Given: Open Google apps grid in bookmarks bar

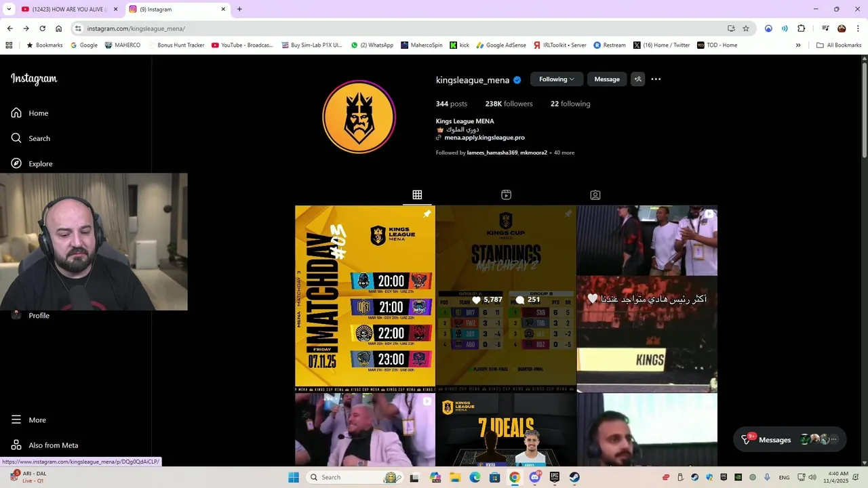Looking at the screenshot, I should pyautogui.click(x=9, y=45).
